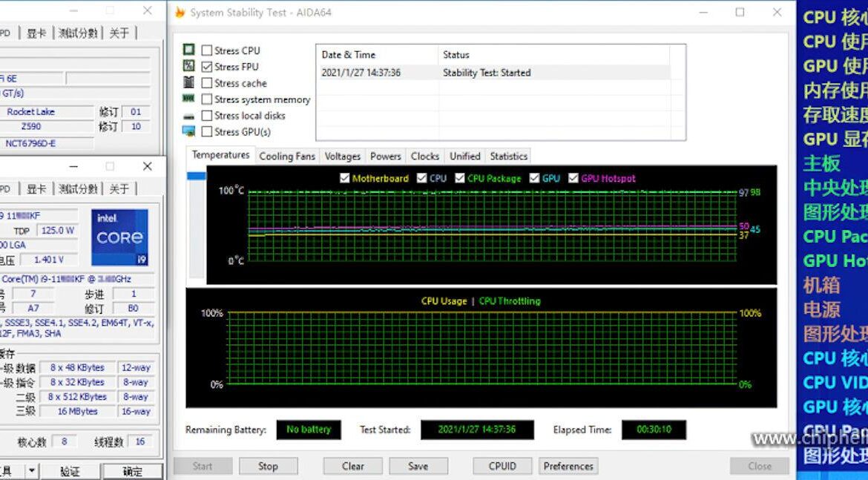Enable the Stress GPU(s) checkbox
868x480 pixels.
[x=206, y=131]
